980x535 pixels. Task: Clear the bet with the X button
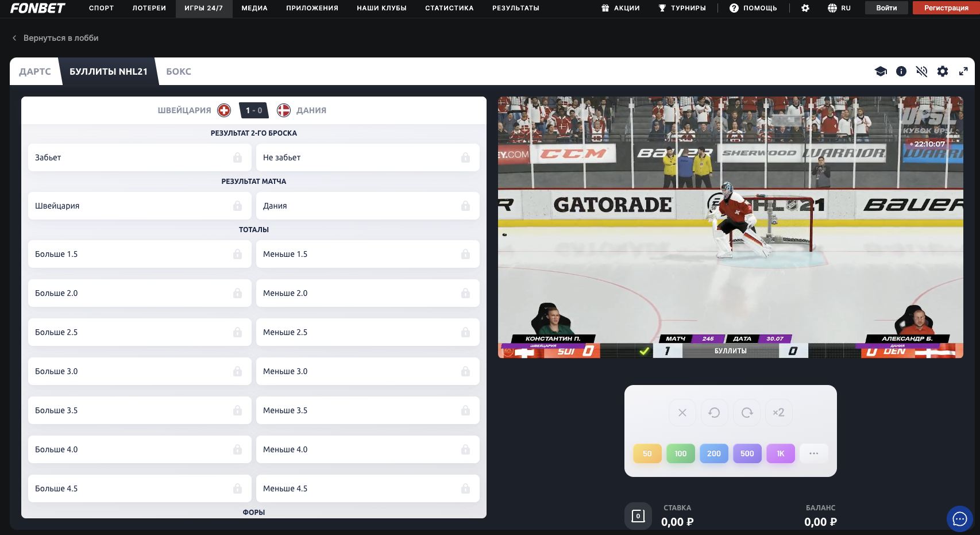point(682,413)
